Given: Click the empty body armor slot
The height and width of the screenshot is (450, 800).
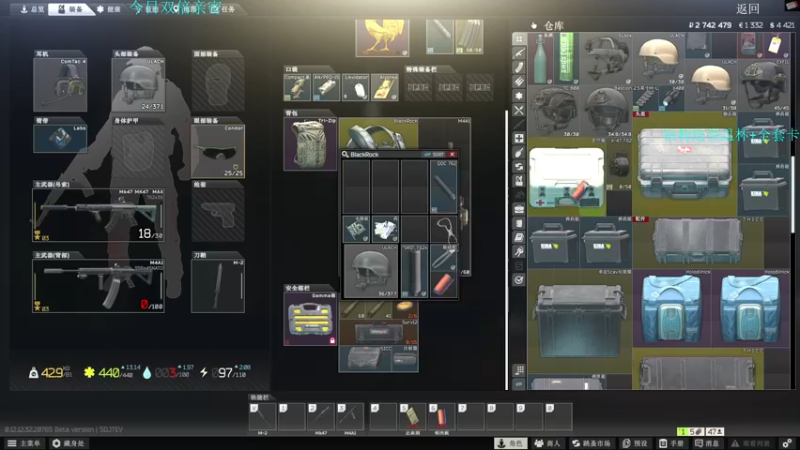Looking at the screenshot, I should (138, 152).
